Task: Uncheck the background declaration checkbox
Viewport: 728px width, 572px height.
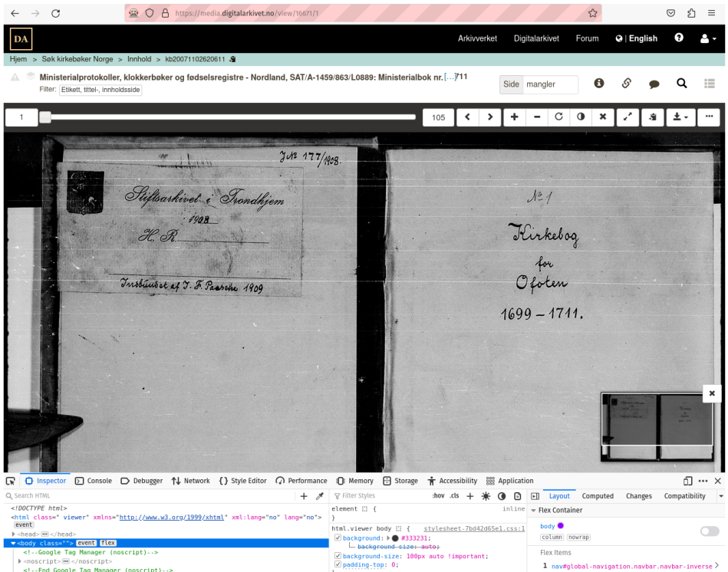Action: point(338,537)
